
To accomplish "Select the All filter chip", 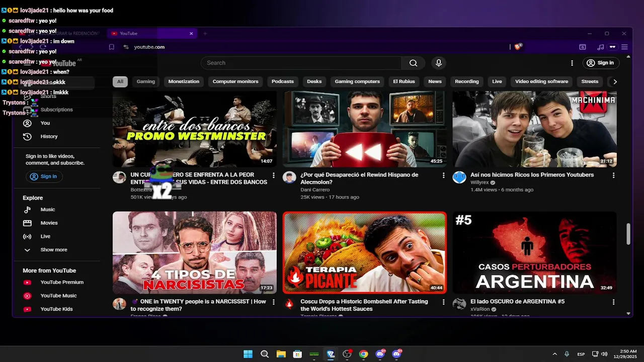I will pos(120,81).
